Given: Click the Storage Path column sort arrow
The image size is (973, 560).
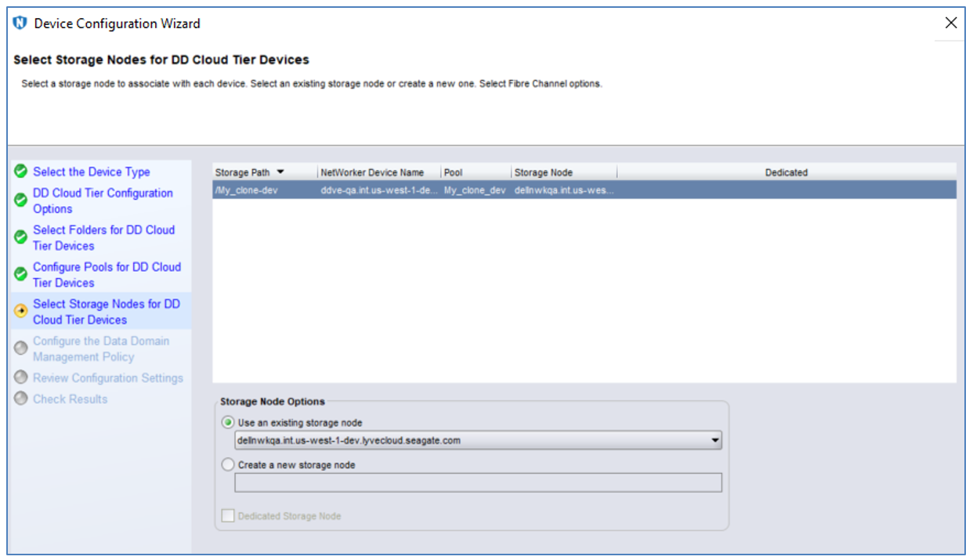Looking at the screenshot, I should pos(280,172).
